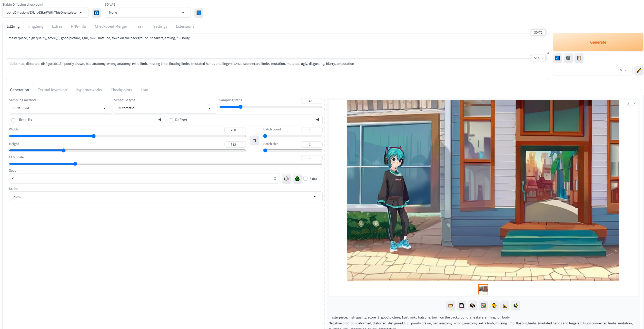Send the image to extras tab
This screenshot has height=329, width=644.
coord(505,305)
